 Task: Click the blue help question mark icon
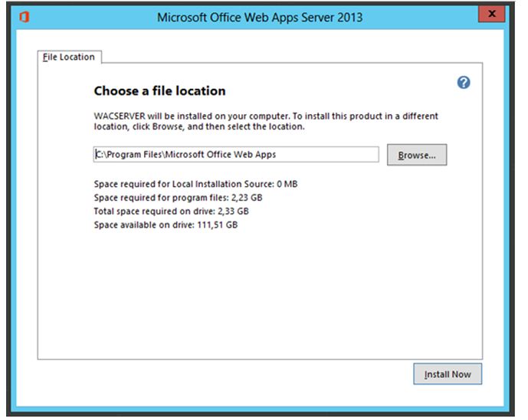[464, 83]
